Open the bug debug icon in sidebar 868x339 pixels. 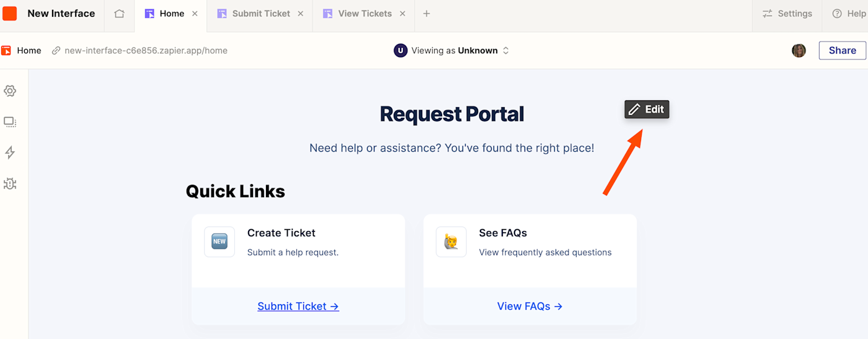tap(10, 183)
